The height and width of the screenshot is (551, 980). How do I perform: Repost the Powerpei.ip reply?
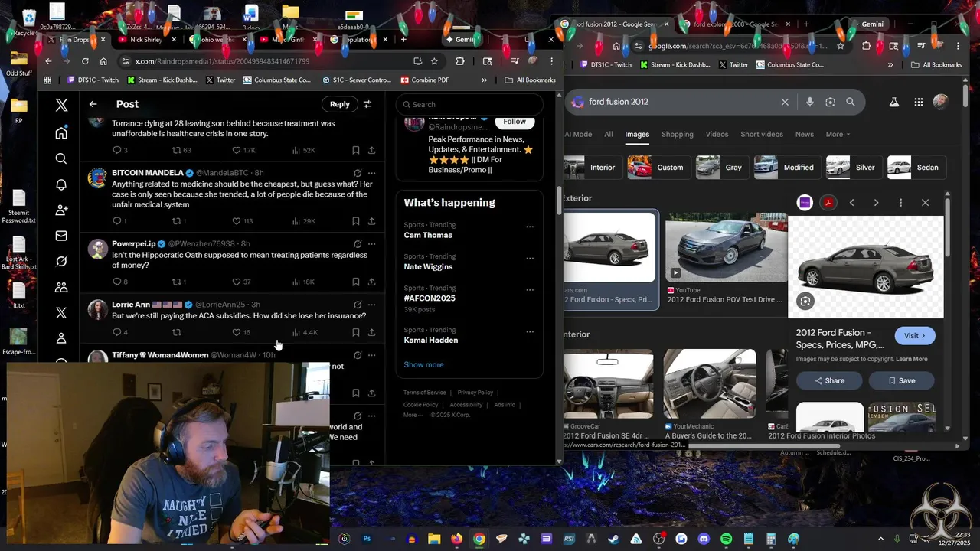click(177, 282)
